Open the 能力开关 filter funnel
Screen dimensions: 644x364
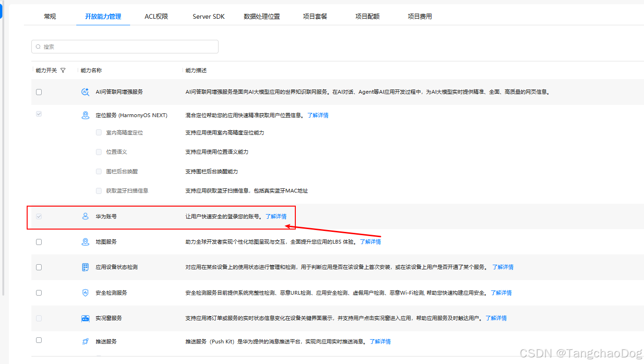pos(63,70)
